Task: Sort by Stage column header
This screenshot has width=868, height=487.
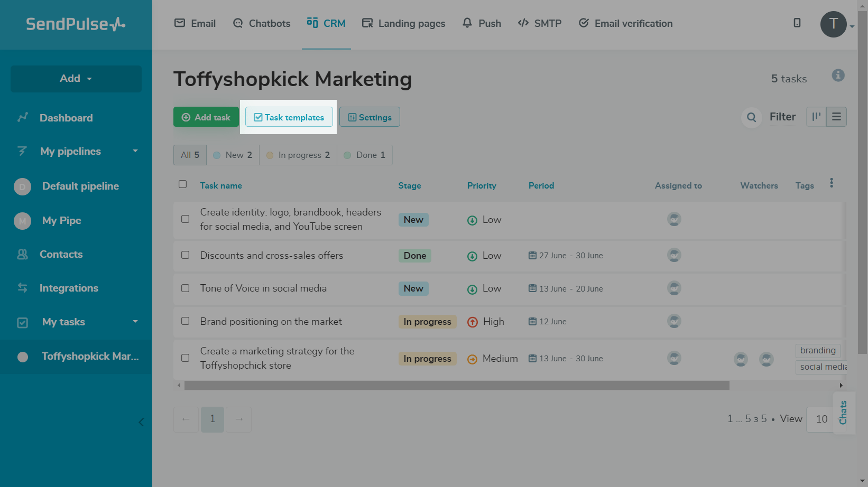Action: (x=410, y=185)
